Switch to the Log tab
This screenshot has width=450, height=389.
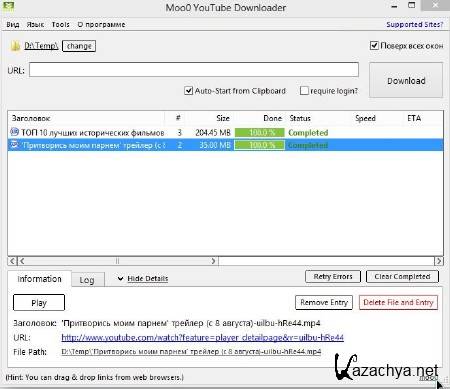87,280
